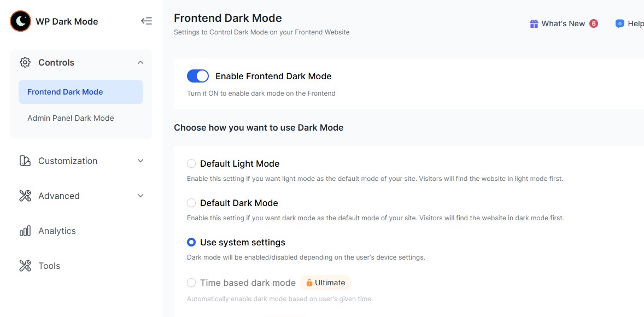Collapse the Controls section chevron
The height and width of the screenshot is (317, 644).
click(140, 62)
